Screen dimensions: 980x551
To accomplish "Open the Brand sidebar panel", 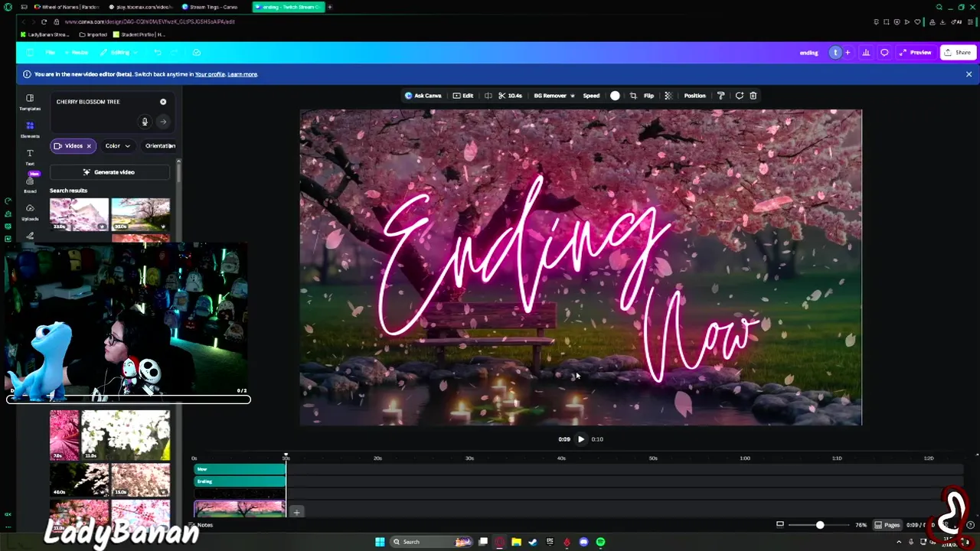I will (x=30, y=184).
